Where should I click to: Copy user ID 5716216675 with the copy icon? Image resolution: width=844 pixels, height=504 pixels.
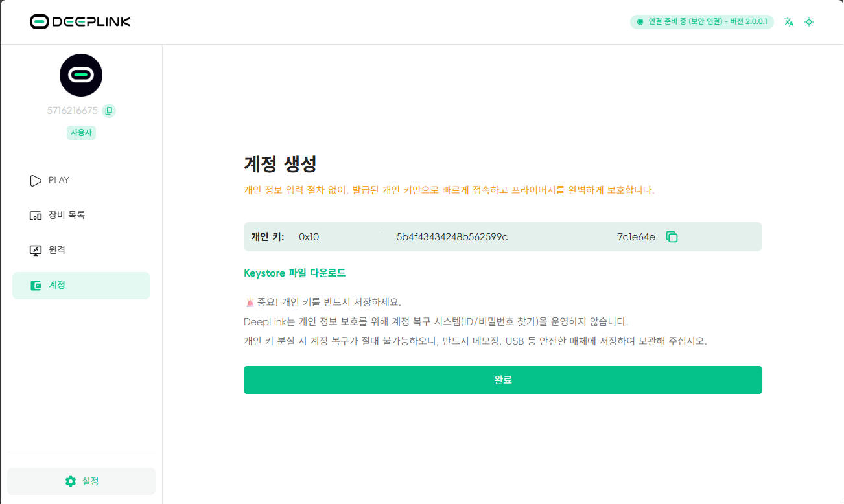[109, 111]
